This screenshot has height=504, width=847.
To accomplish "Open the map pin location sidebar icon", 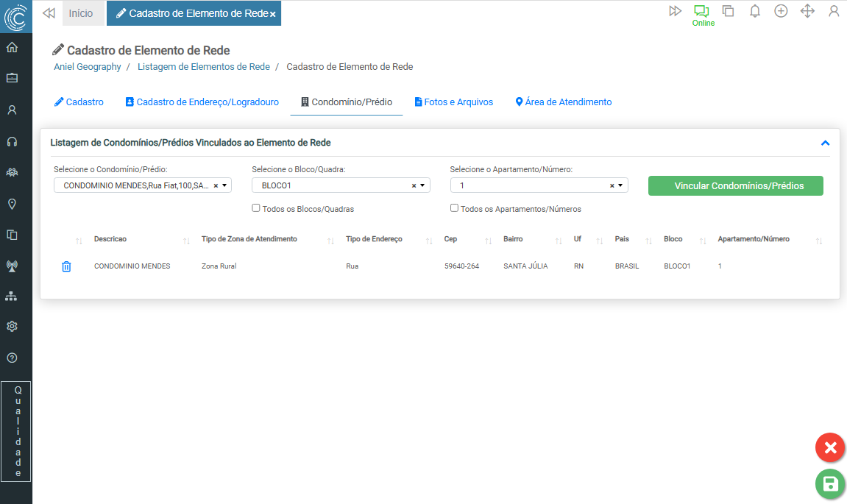I will point(12,204).
